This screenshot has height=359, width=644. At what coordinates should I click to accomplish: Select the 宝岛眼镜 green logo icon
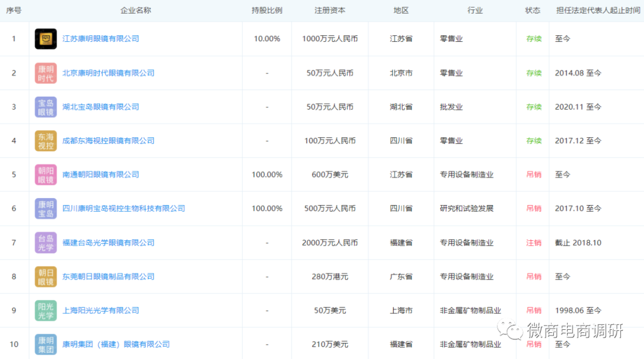coord(45,106)
